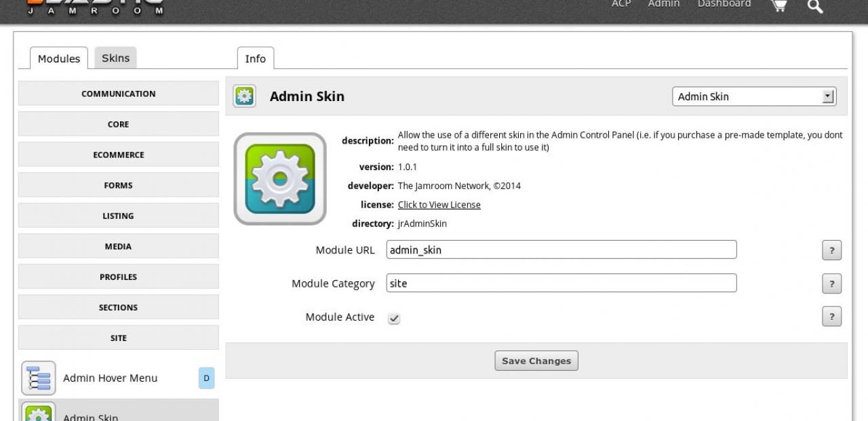Click the Save Changes button
This screenshot has height=421, width=868.
click(536, 361)
